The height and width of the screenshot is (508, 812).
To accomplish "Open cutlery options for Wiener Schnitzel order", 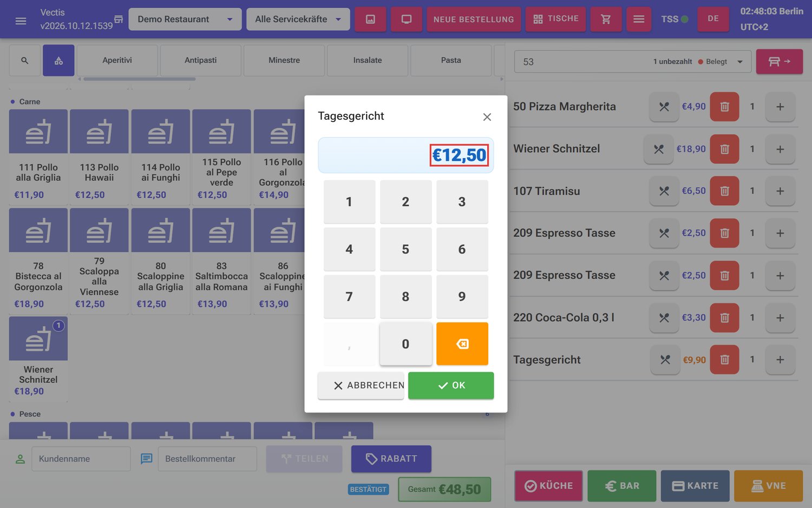I will [658, 149].
